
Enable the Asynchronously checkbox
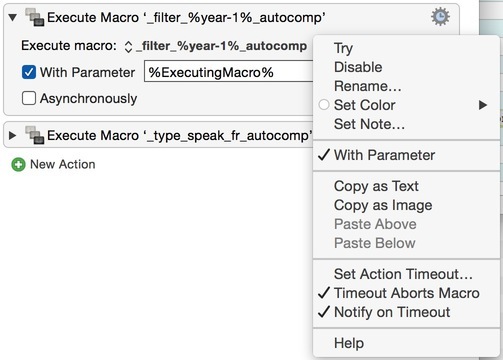click(x=29, y=98)
